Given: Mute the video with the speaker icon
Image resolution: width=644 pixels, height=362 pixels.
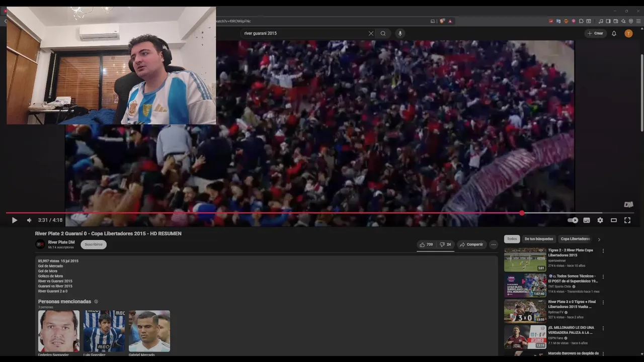Looking at the screenshot, I should tap(29, 220).
